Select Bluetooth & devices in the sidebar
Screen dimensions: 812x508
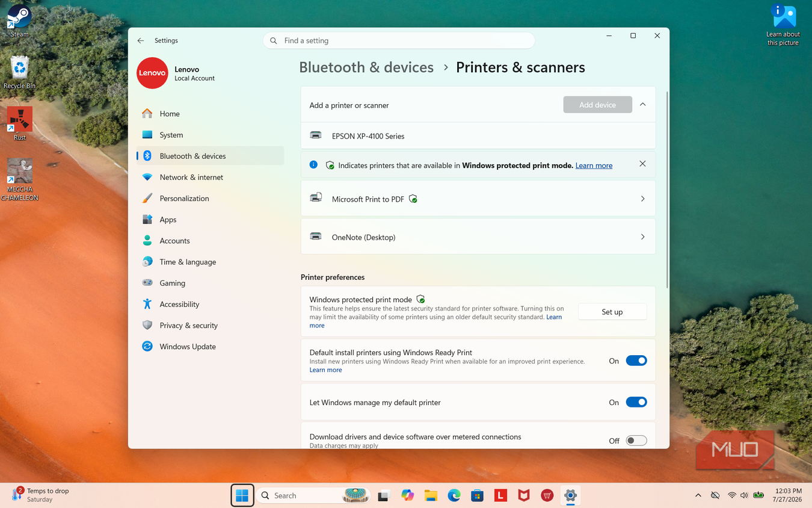click(210, 156)
